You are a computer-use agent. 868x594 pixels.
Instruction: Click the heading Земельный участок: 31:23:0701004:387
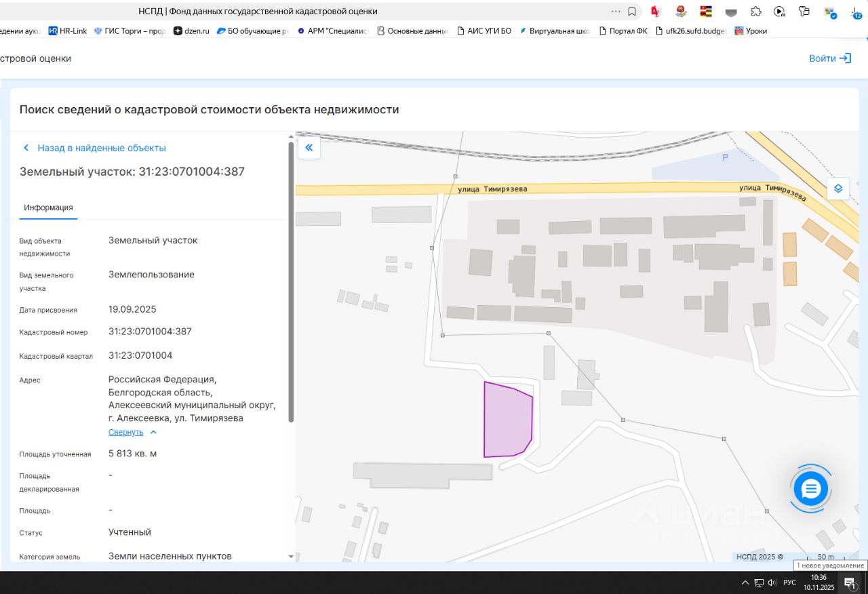coord(132,172)
